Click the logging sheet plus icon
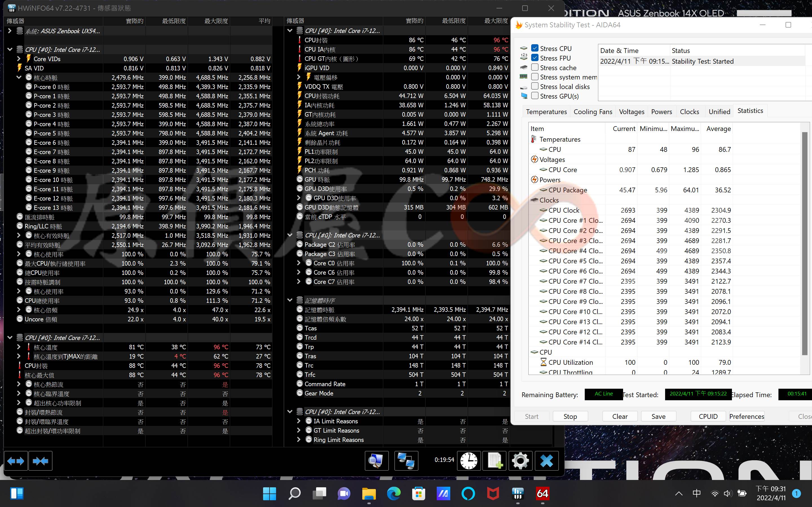The width and height of the screenshot is (812, 507). point(495,461)
